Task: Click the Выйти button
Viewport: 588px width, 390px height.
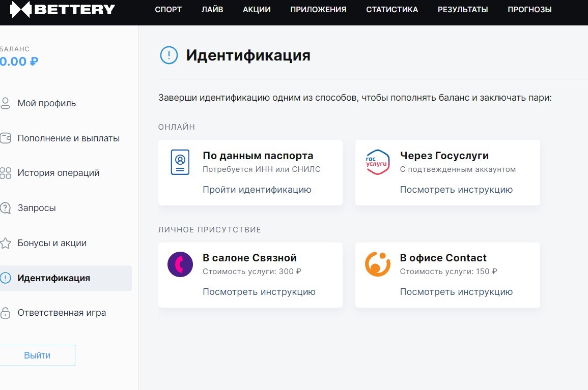Action: tap(38, 355)
